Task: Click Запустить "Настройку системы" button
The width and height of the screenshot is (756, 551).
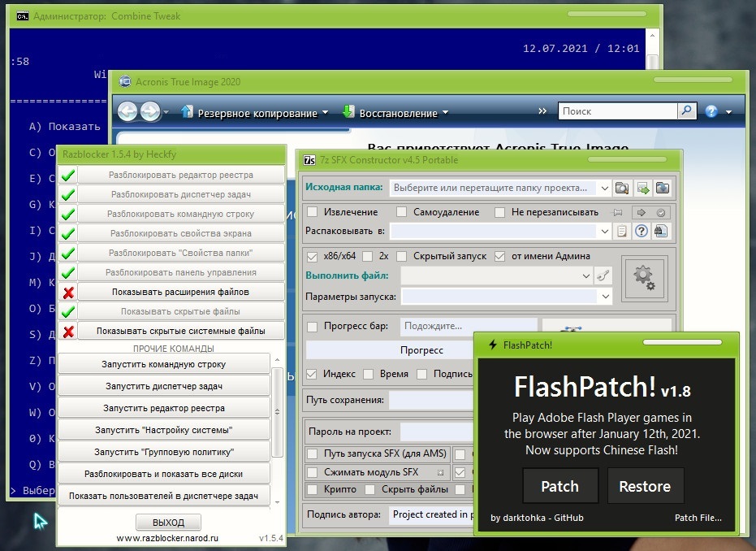Action: pyautogui.click(x=164, y=430)
